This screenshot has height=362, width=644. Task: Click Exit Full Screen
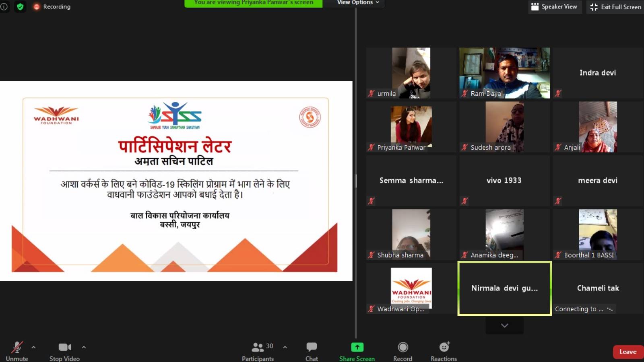pyautogui.click(x=615, y=6)
